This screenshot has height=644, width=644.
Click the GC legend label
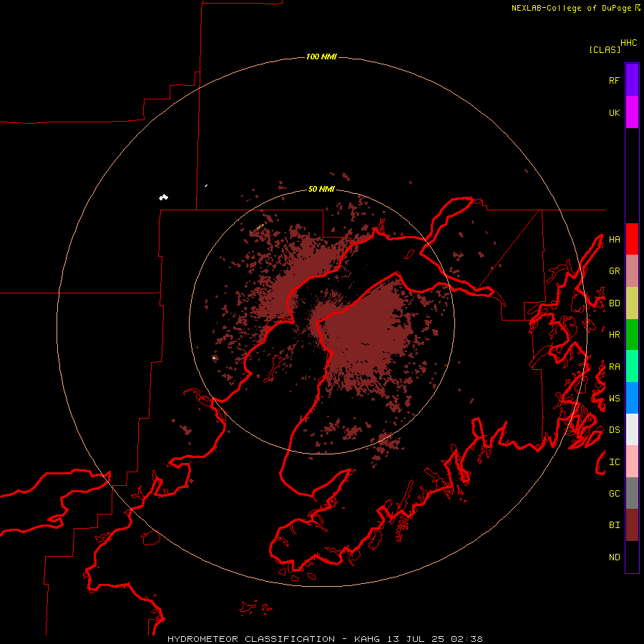(614, 494)
